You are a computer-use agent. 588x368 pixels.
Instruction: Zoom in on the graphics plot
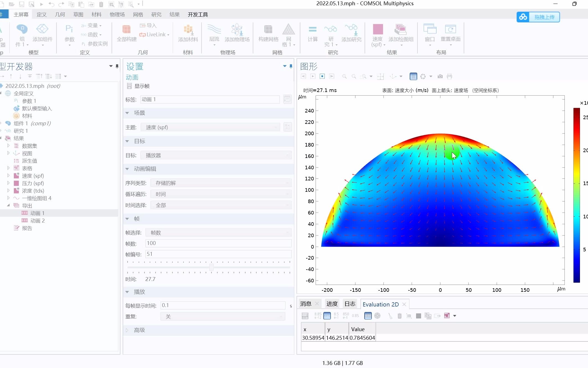[344, 76]
